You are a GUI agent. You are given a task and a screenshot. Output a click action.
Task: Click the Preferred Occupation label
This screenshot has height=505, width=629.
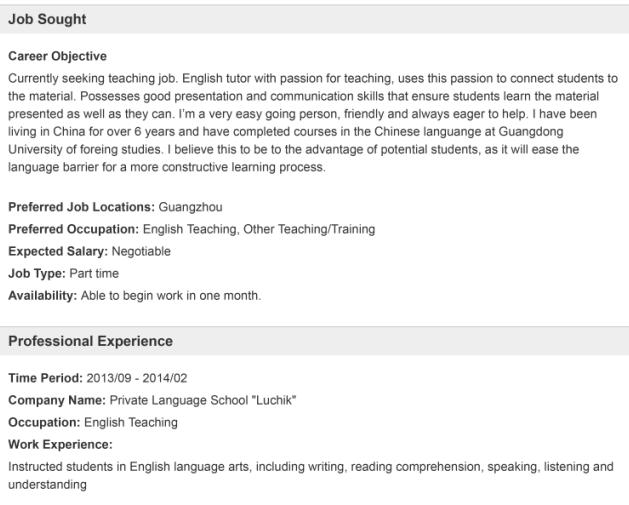coord(78,229)
